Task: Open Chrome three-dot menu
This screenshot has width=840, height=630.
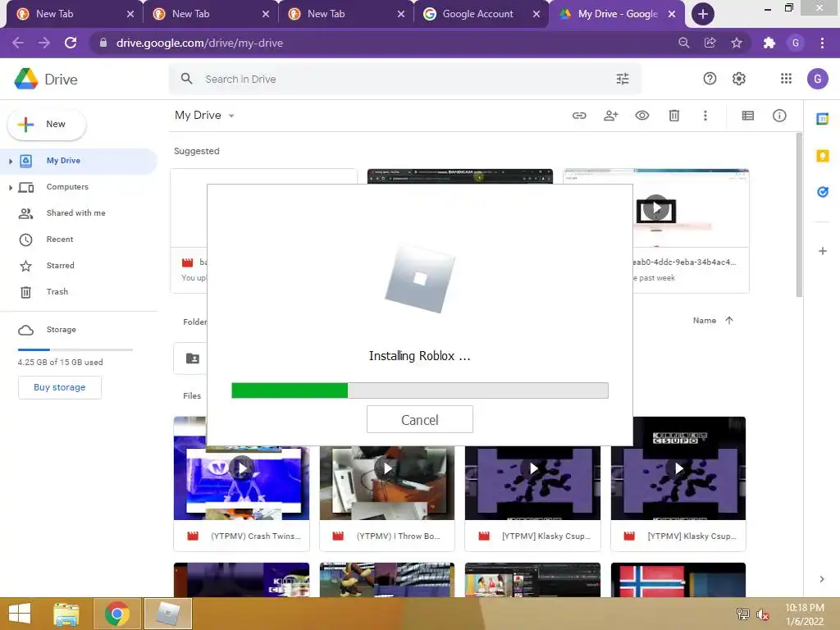Action: [x=822, y=43]
